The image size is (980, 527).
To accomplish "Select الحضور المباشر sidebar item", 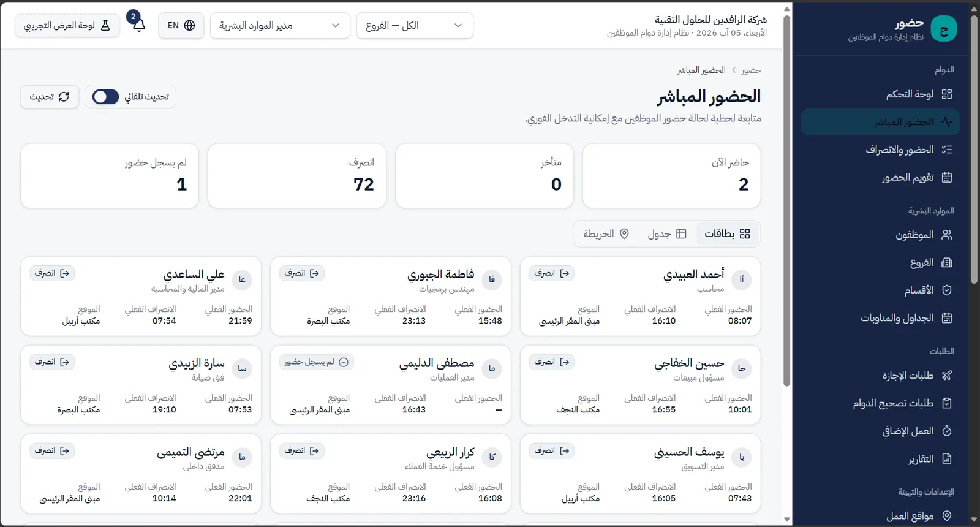I will (x=880, y=122).
